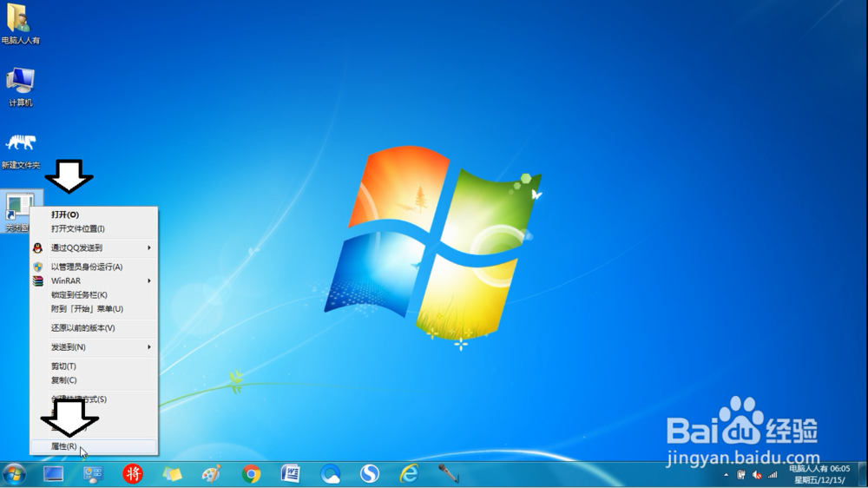Click the Windows Start orb
The width and height of the screenshot is (868, 488).
click(14, 474)
